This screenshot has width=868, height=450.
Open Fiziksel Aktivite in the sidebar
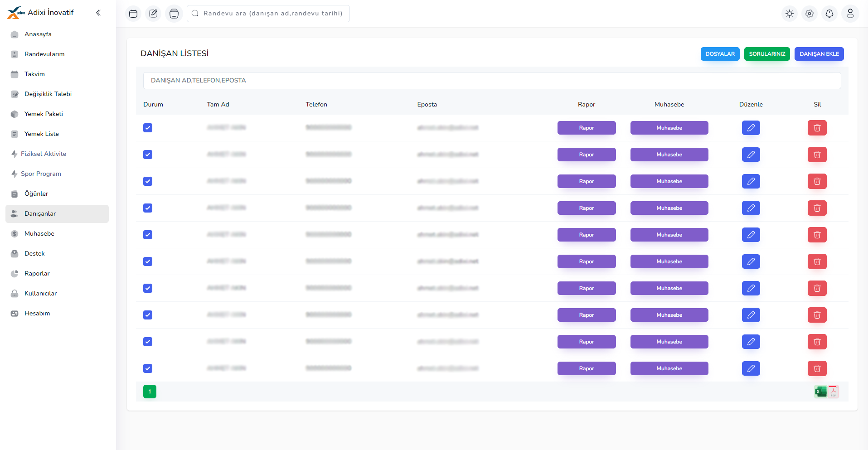[57, 154]
